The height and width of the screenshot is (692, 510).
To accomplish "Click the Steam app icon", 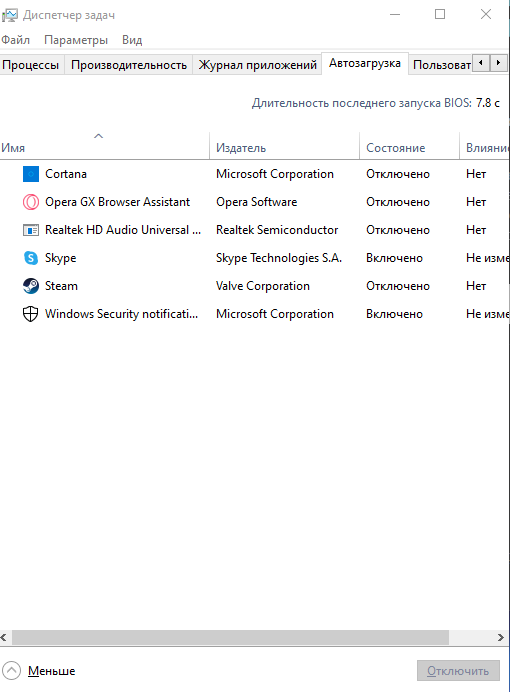I will click(x=31, y=286).
